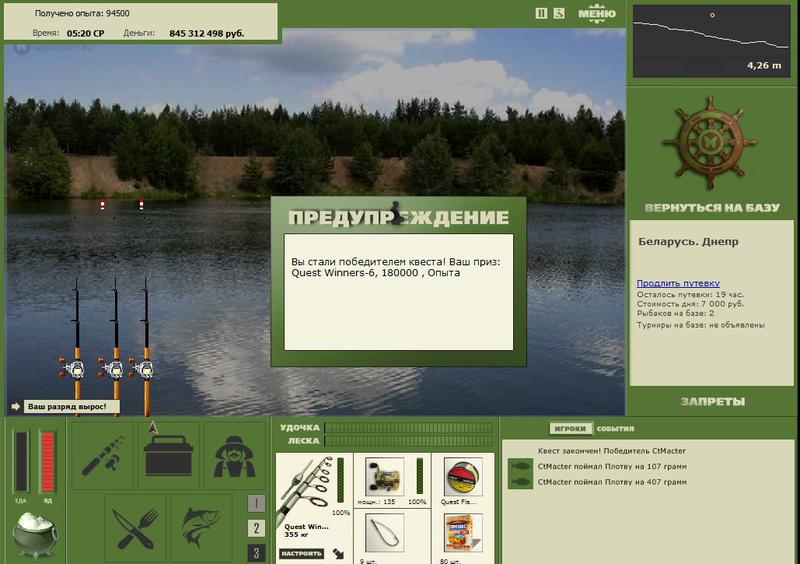
Task: Select rod slot number 1
Action: [256, 504]
